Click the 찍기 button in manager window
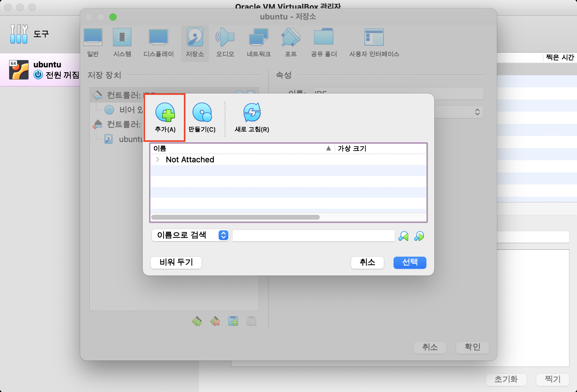This screenshot has height=392, width=577. (x=553, y=380)
